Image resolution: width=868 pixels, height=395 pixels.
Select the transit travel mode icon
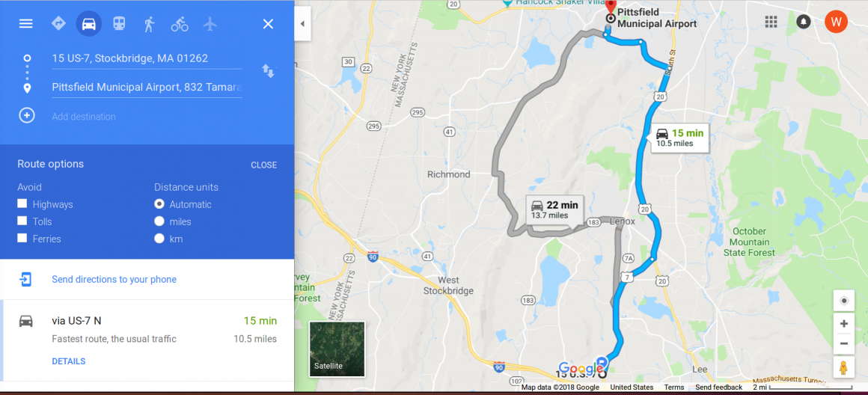119,24
